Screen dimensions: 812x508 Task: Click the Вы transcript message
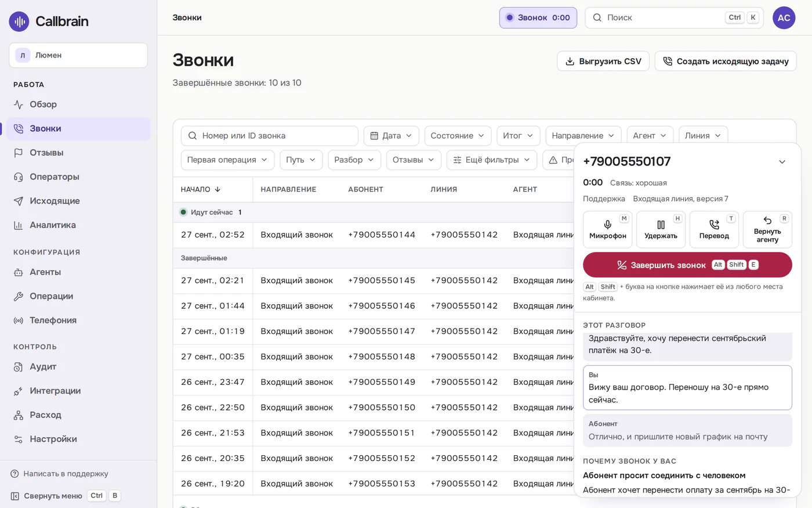pos(687,388)
